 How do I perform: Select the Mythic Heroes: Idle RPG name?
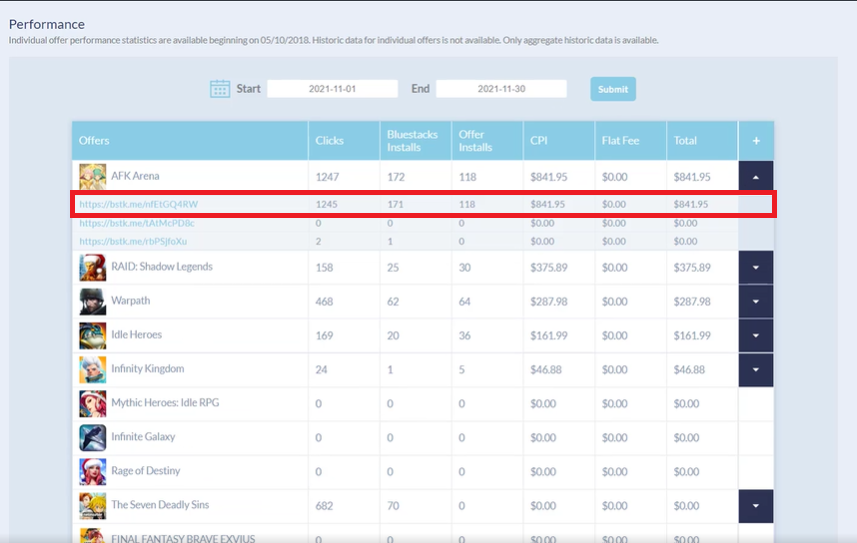coord(165,402)
